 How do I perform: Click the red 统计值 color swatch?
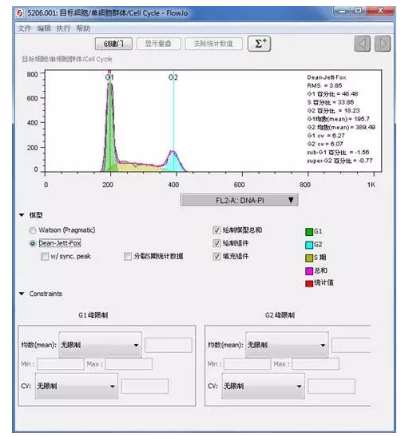tap(309, 283)
